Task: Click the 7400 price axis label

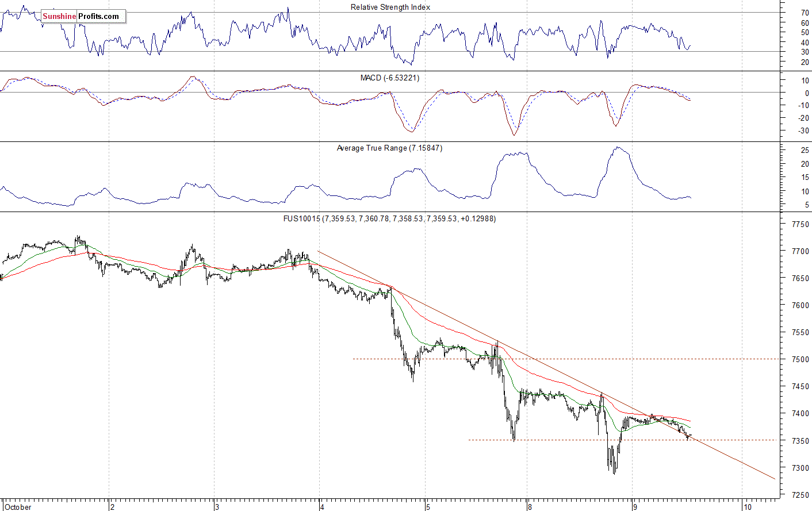Action: tap(800, 413)
